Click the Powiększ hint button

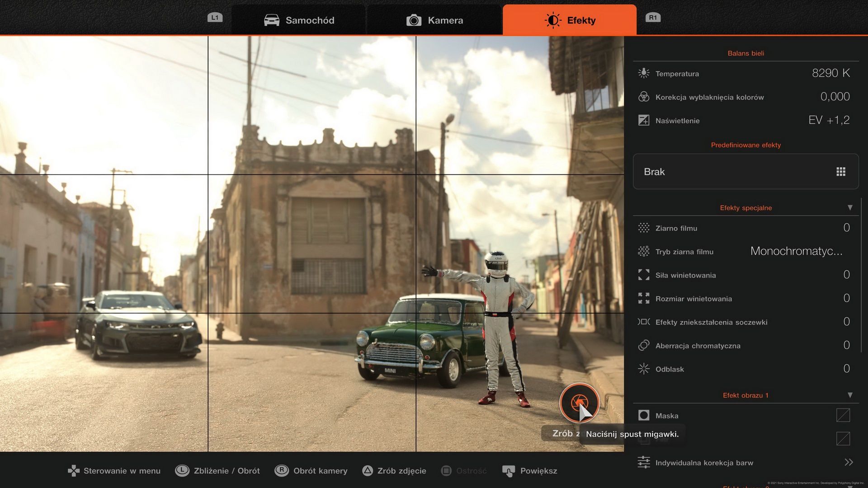point(530,471)
